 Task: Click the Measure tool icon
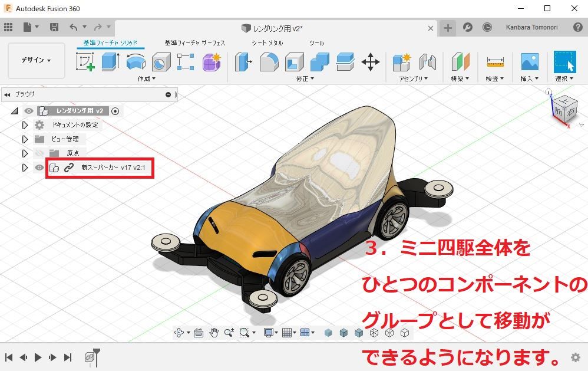[495, 61]
